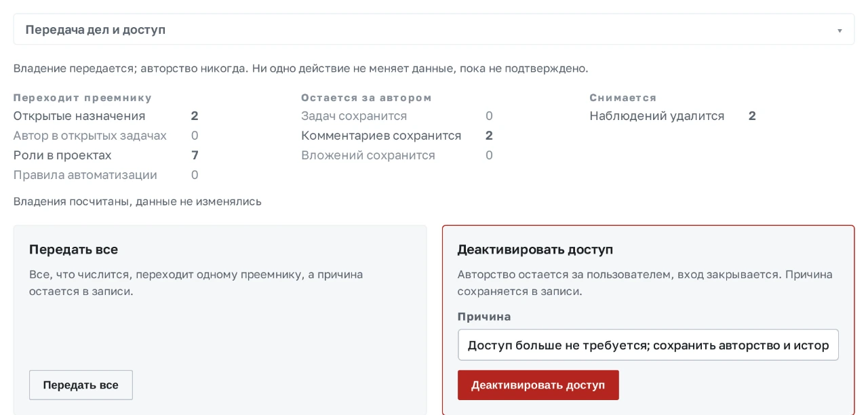This screenshot has width=868, height=415.
Task: Click the Переходит преемнику column heading
Action: click(83, 98)
